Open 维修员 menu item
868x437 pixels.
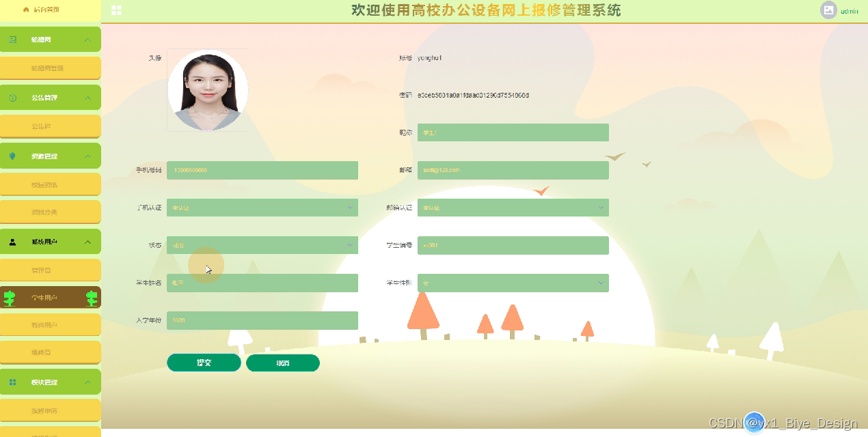[x=51, y=352]
